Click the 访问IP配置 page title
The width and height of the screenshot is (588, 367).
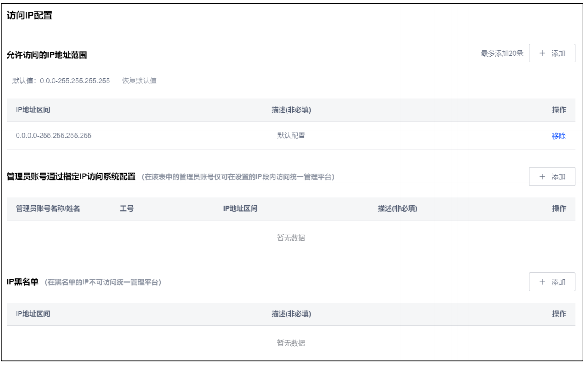29,15
